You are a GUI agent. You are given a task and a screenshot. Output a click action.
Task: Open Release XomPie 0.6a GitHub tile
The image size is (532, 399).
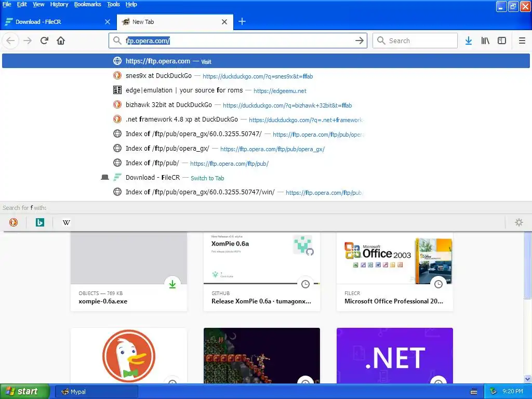coord(262,271)
